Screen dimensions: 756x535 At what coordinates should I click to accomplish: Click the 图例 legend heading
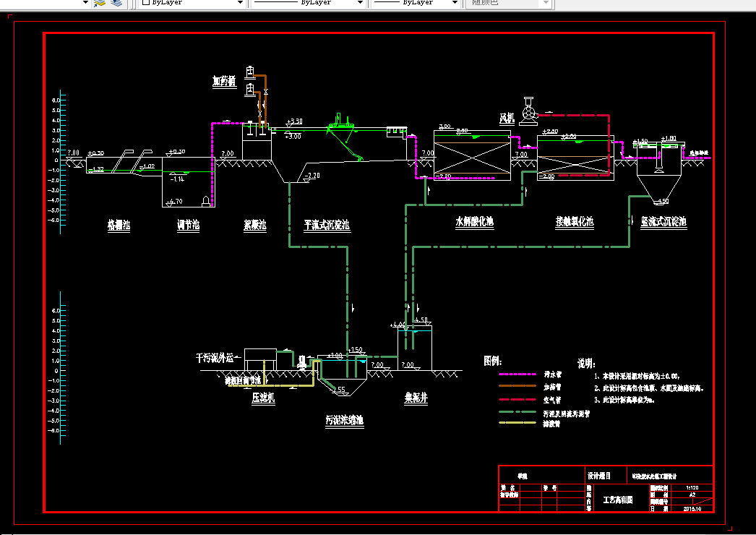(x=493, y=361)
